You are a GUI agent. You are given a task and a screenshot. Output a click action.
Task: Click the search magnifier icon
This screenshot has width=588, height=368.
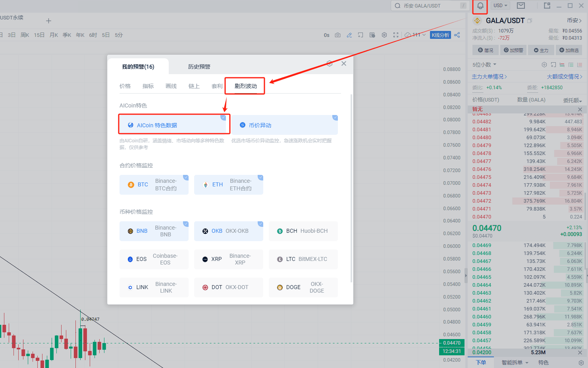click(x=397, y=6)
